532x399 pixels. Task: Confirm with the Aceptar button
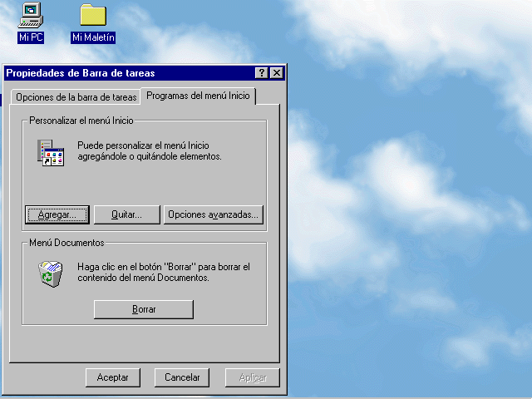(113, 377)
